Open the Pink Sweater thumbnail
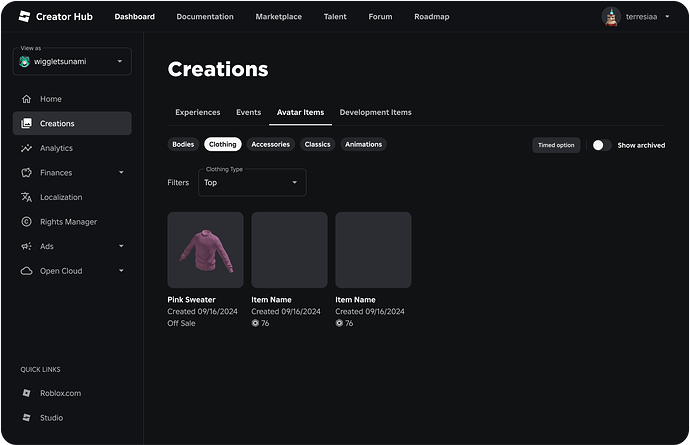Viewport: 690px width, 445px height. click(206, 250)
